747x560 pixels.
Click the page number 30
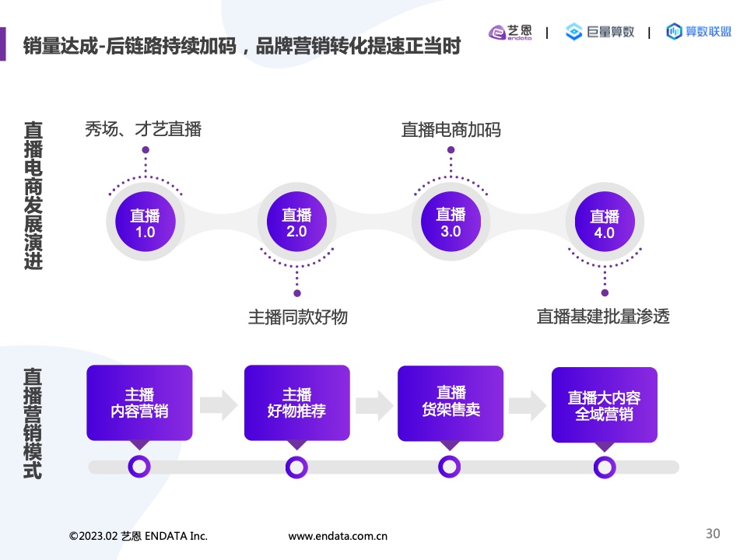[713, 534]
